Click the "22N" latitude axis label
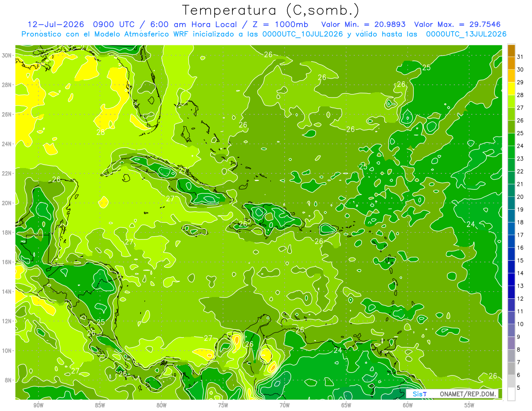Screen dimensions: 532x411 pyautogui.click(x=7, y=173)
